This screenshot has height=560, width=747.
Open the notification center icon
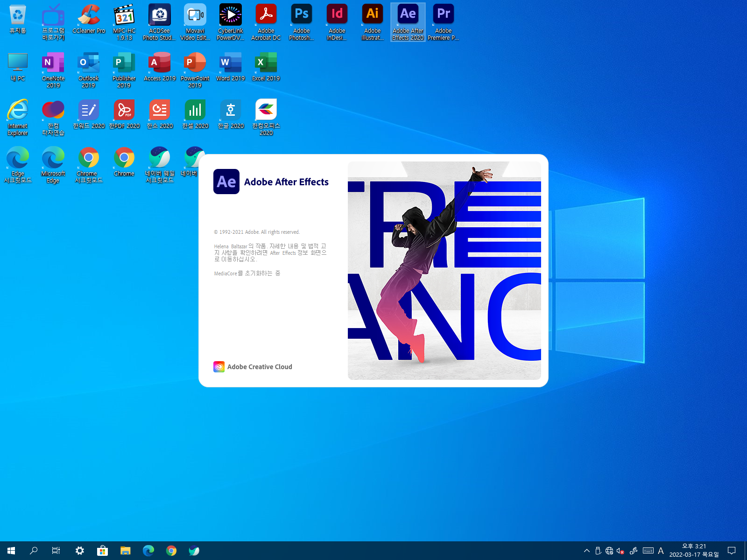coord(732,551)
